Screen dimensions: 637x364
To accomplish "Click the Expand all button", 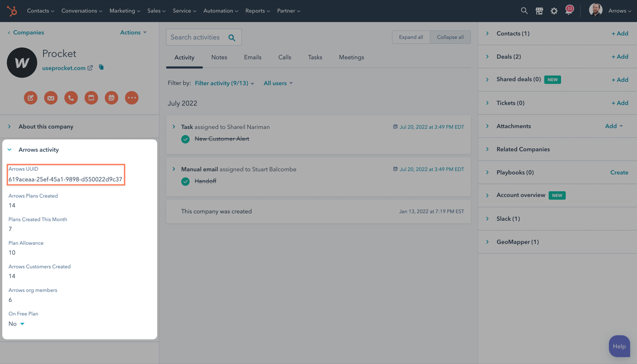I will (x=411, y=37).
